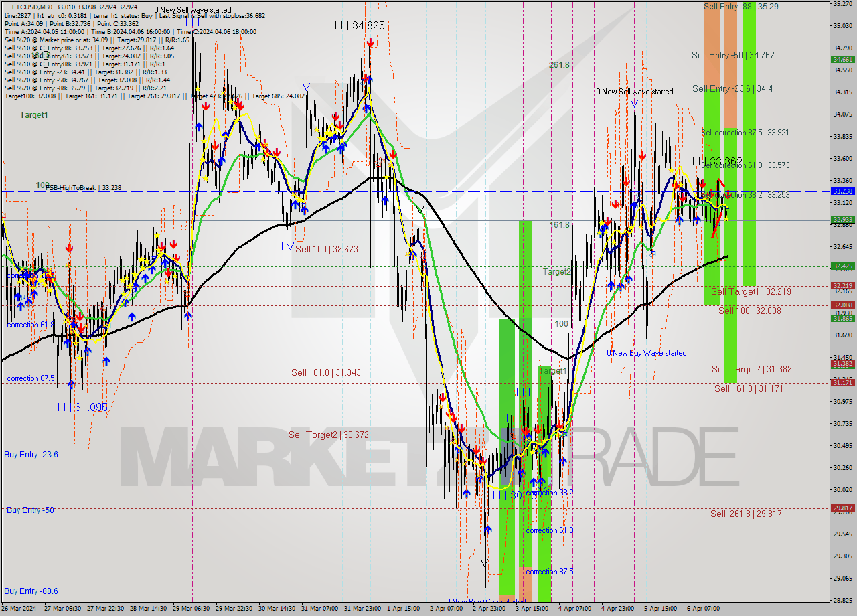Click the blue 33.238 price axis tag
Viewport: 857px width, 616px height.
[x=842, y=191]
